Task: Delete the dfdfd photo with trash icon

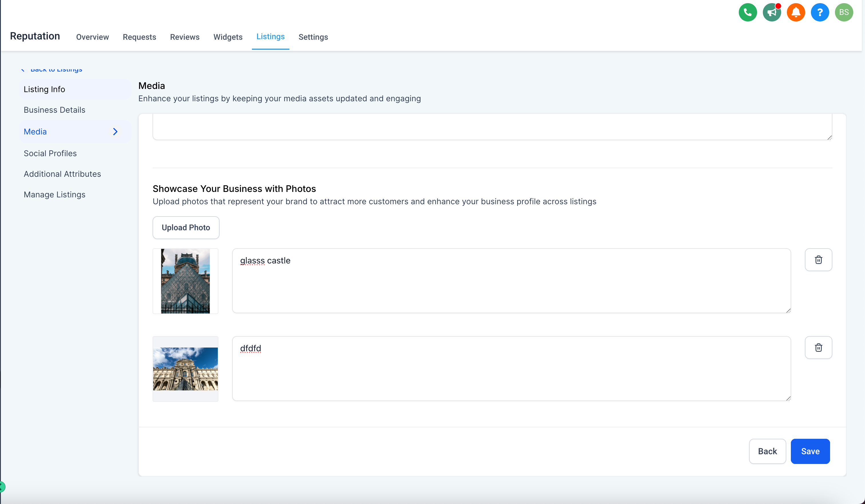Action: coord(818,348)
